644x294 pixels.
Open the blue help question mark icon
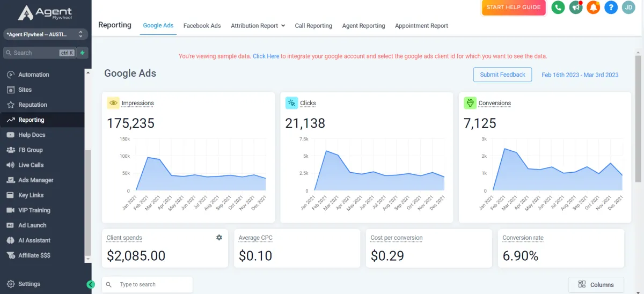click(611, 8)
